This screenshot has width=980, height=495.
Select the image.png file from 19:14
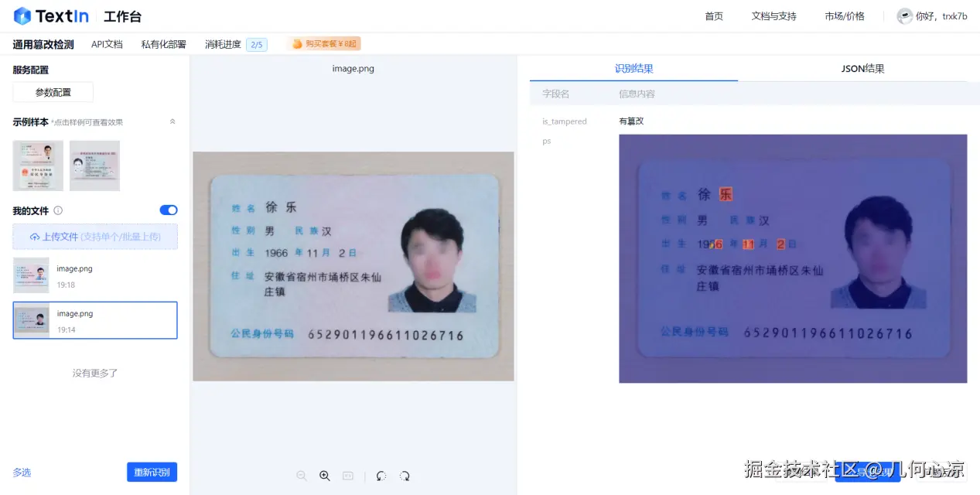point(94,319)
